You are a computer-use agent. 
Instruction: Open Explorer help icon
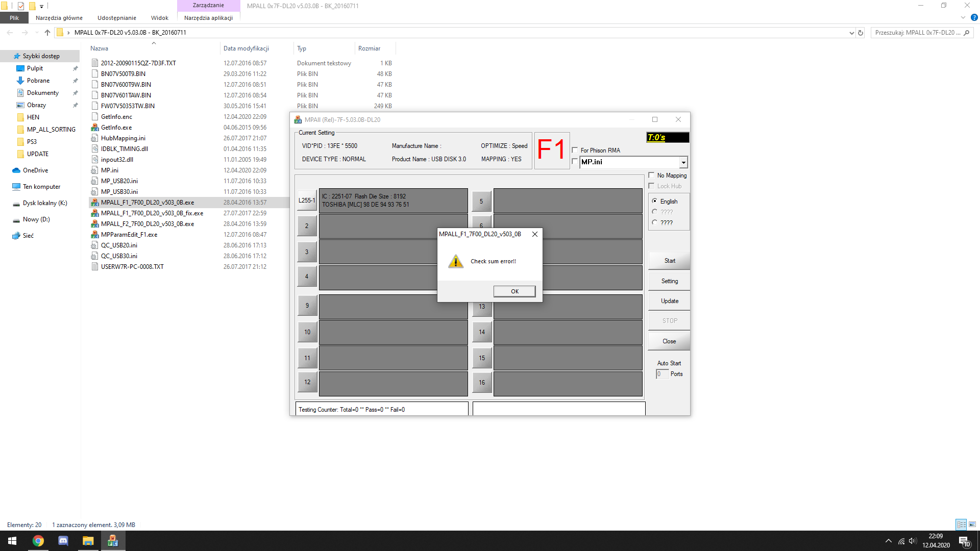[x=974, y=17]
